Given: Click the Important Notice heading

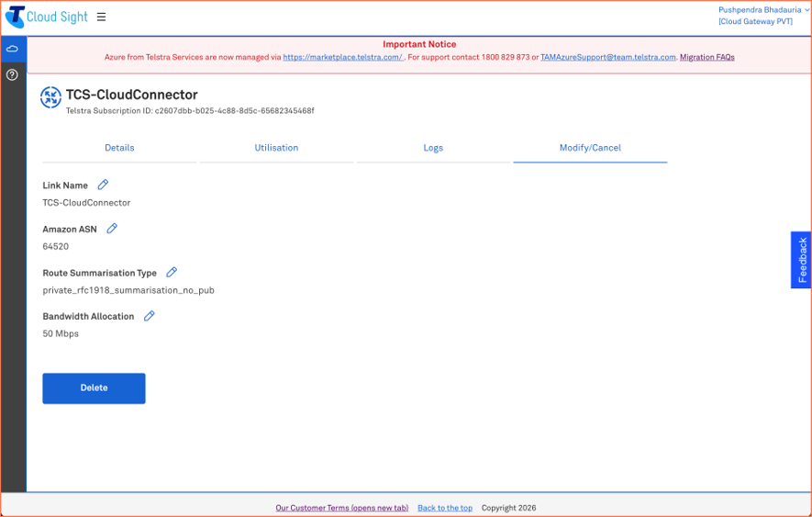Looking at the screenshot, I should pyautogui.click(x=419, y=45).
